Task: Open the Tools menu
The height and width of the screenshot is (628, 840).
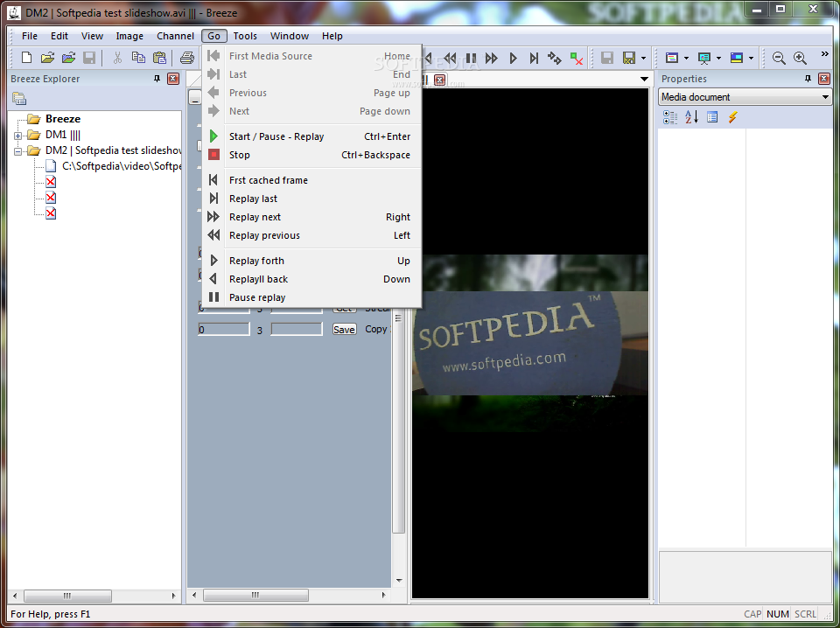Action: [245, 36]
